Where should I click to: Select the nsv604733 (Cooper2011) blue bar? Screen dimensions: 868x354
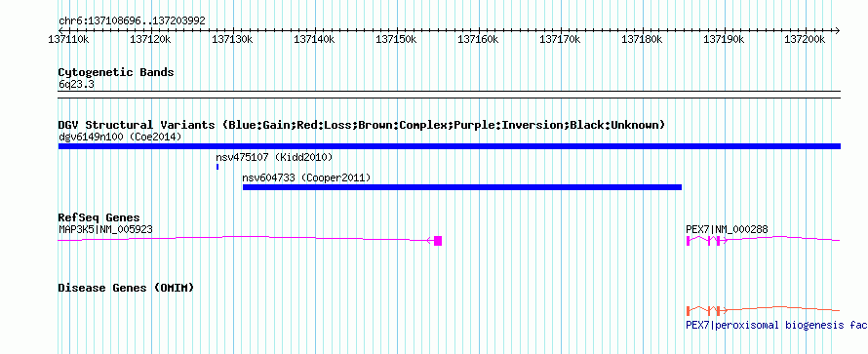(x=462, y=187)
